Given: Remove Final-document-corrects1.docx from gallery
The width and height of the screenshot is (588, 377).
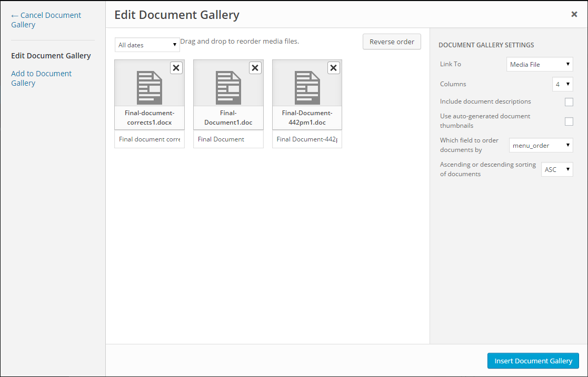Looking at the screenshot, I should pyautogui.click(x=176, y=68).
